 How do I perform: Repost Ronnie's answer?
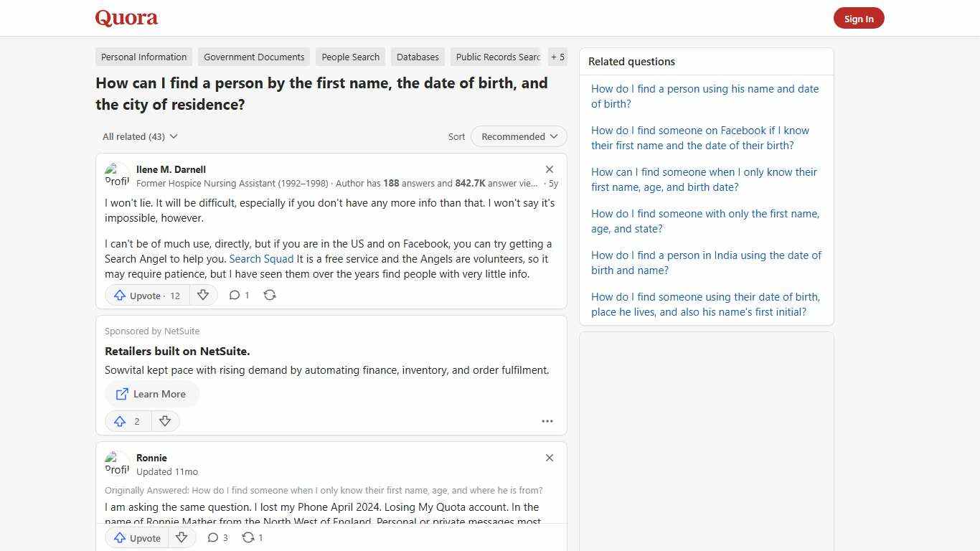(x=252, y=537)
